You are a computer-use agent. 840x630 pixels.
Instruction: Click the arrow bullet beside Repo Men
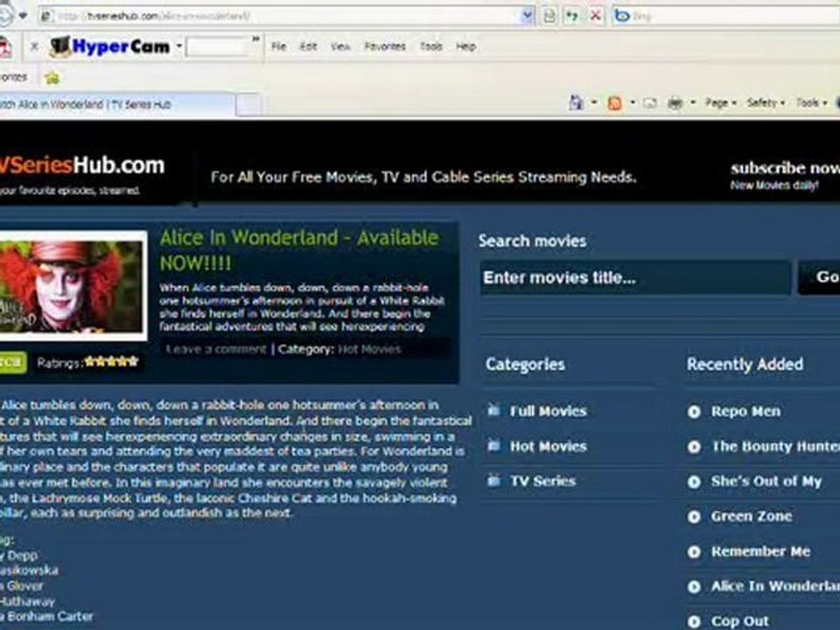pyautogui.click(x=694, y=411)
